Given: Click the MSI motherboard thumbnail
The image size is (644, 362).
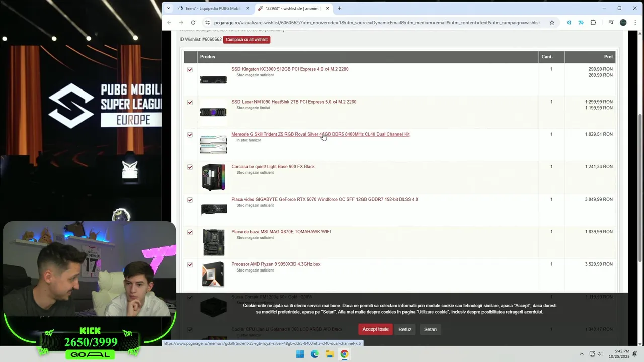Looking at the screenshot, I should click(x=213, y=242).
